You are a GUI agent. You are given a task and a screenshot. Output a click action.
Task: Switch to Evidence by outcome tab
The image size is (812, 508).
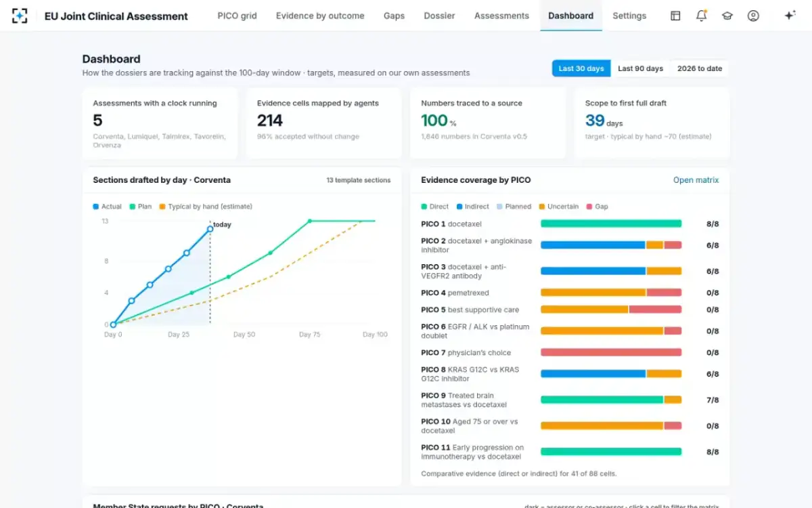[320, 16]
